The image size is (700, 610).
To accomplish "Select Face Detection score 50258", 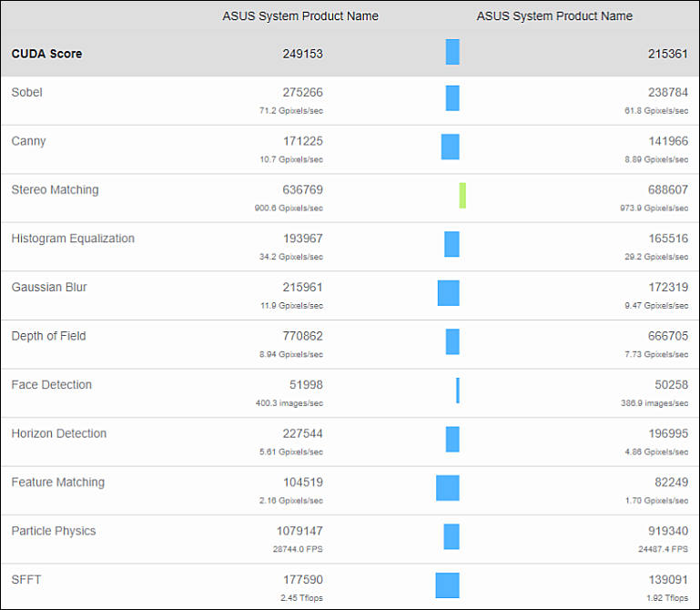I will tap(672, 384).
